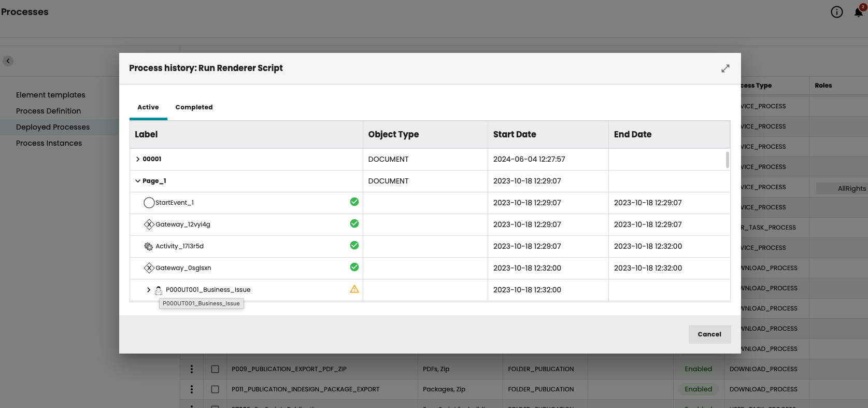This screenshot has height=408, width=868.
Task: Expand the process history dialog to fullscreen
Action: [725, 68]
